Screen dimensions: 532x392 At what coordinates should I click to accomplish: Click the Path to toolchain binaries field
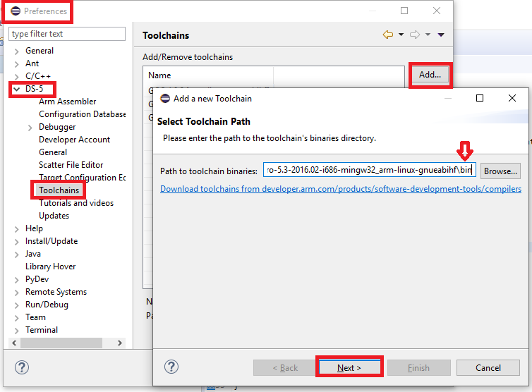point(370,170)
